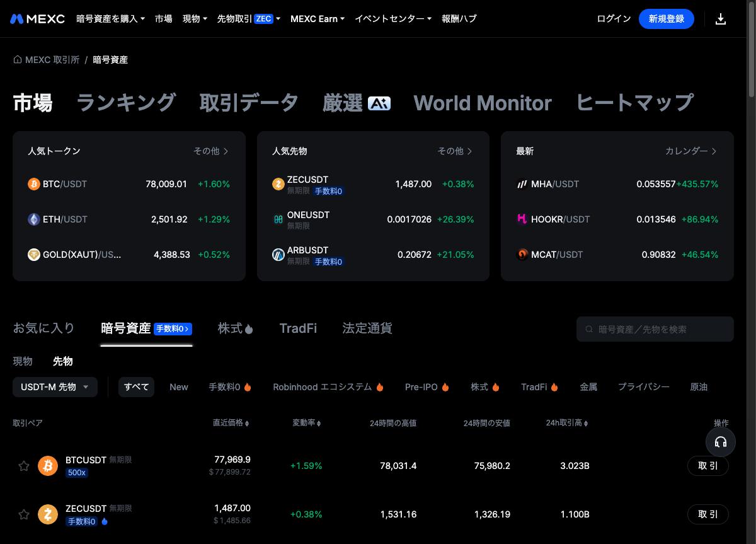Focus the 暗号資産／先物を検索 field
Screen dimensions: 756x544
[x=655, y=329]
